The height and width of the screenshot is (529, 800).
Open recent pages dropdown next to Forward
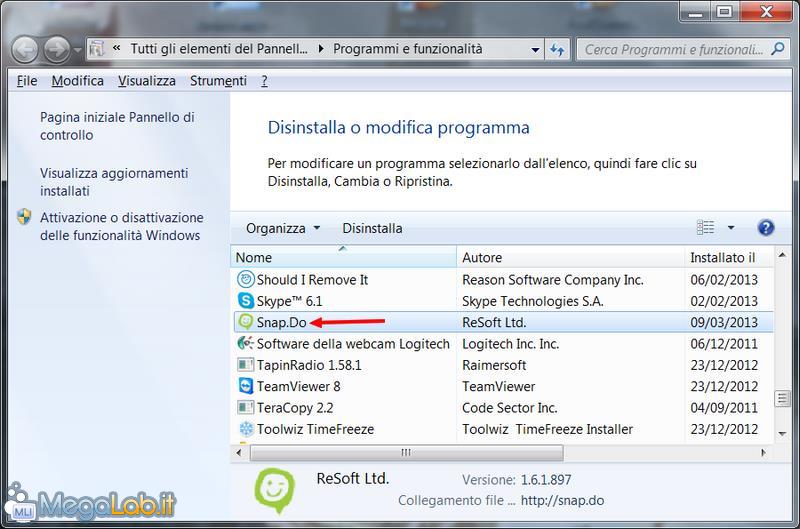pos(77,50)
